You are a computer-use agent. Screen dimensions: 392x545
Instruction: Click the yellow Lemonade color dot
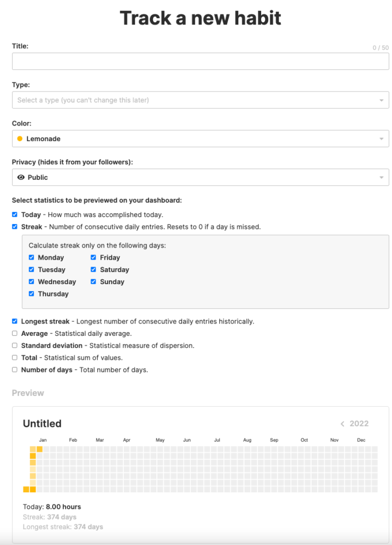[20, 139]
